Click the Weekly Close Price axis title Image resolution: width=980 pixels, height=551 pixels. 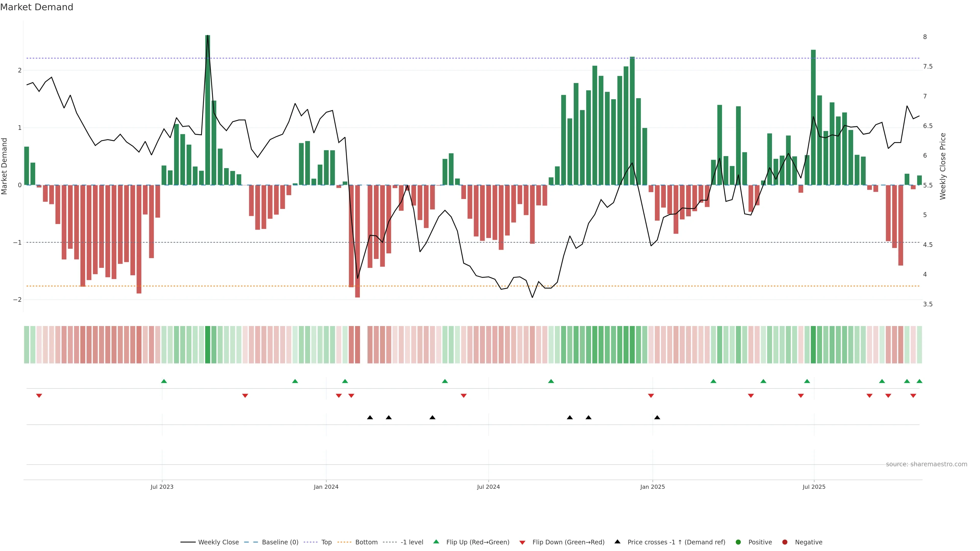(x=942, y=166)
